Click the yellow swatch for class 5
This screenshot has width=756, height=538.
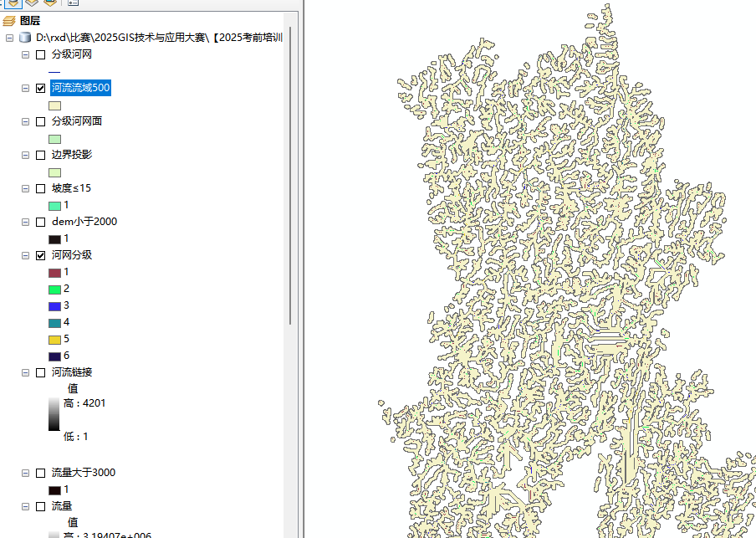[54, 340]
